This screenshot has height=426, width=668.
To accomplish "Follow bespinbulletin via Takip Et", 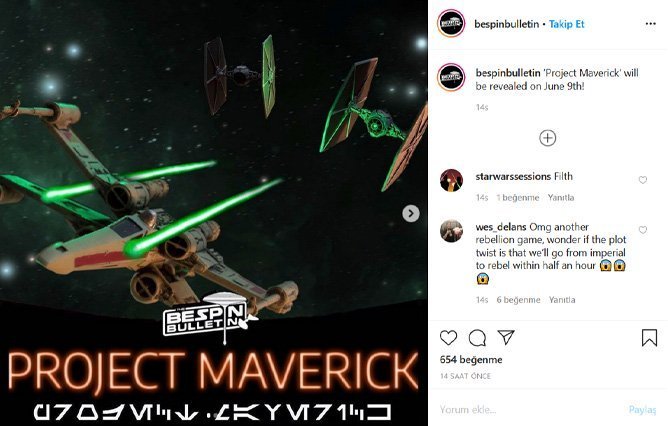I will pos(566,24).
